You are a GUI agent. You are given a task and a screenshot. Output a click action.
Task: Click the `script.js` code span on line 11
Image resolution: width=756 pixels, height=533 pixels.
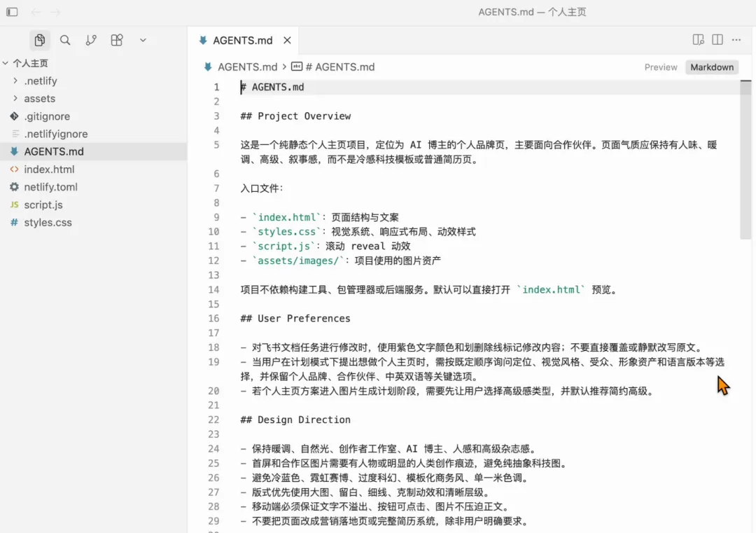point(284,247)
